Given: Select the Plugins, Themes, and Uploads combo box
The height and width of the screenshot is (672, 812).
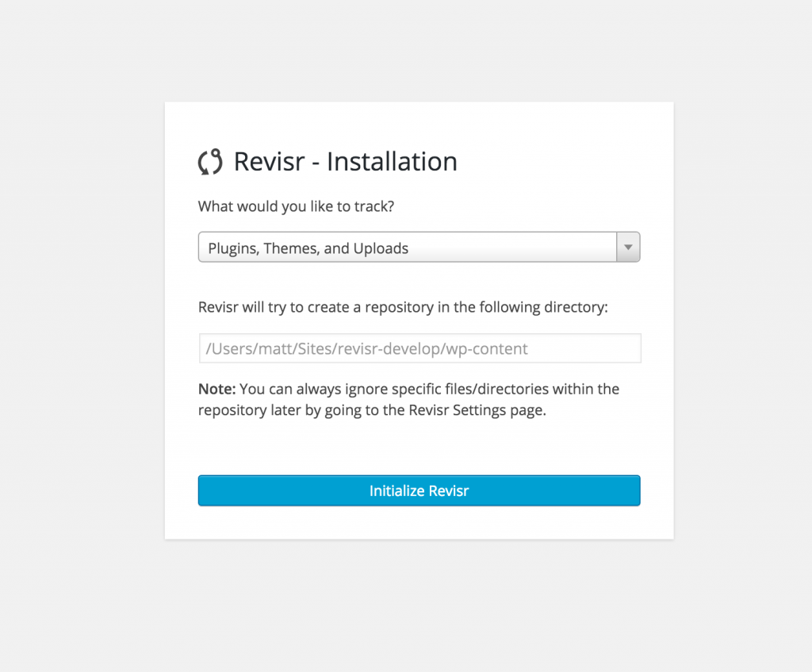Looking at the screenshot, I should tap(419, 248).
